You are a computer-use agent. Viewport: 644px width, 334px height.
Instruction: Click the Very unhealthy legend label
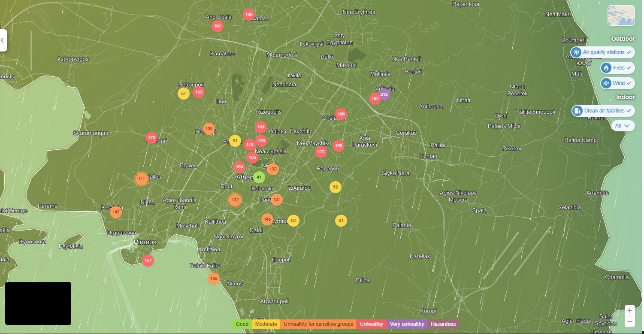point(407,324)
